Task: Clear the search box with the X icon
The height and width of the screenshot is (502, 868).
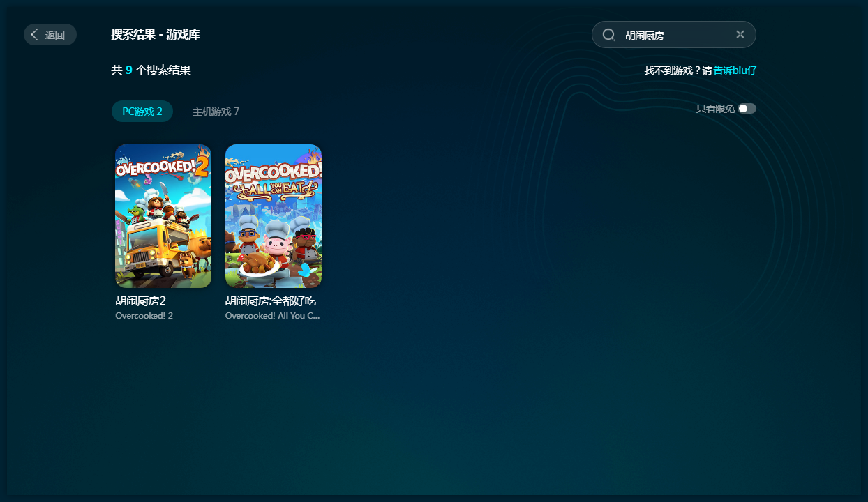Action: point(740,35)
